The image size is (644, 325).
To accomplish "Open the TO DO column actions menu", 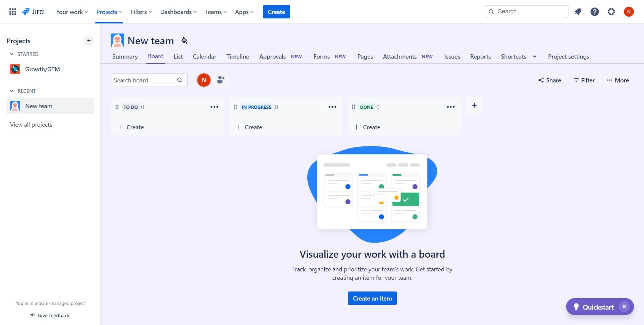I will pos(214,107).
